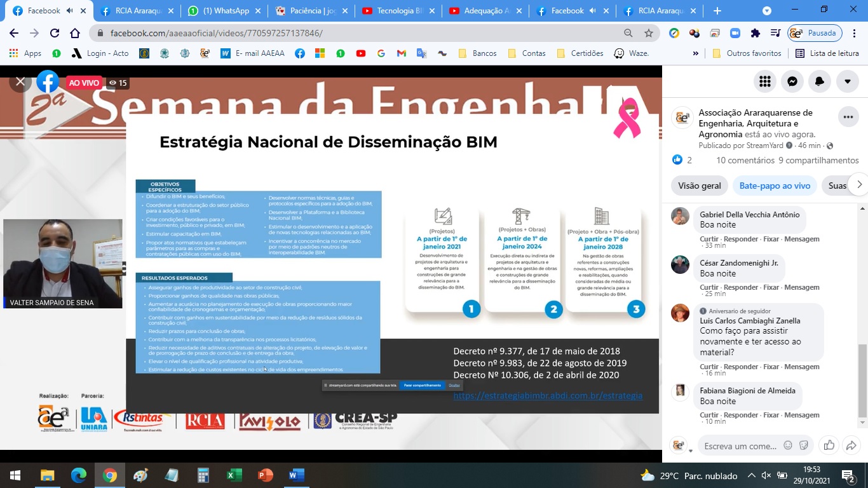This screenshot has height=488, width=868.
Task: Open the Contas bookmarks folder
Action: click(x=526, y=53)
